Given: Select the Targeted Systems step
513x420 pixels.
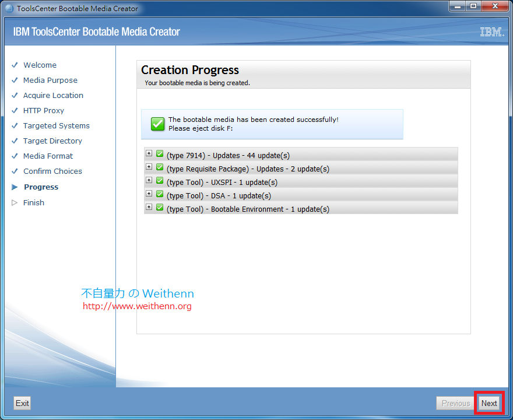Looking at the screenshot, I should point(57,125).
